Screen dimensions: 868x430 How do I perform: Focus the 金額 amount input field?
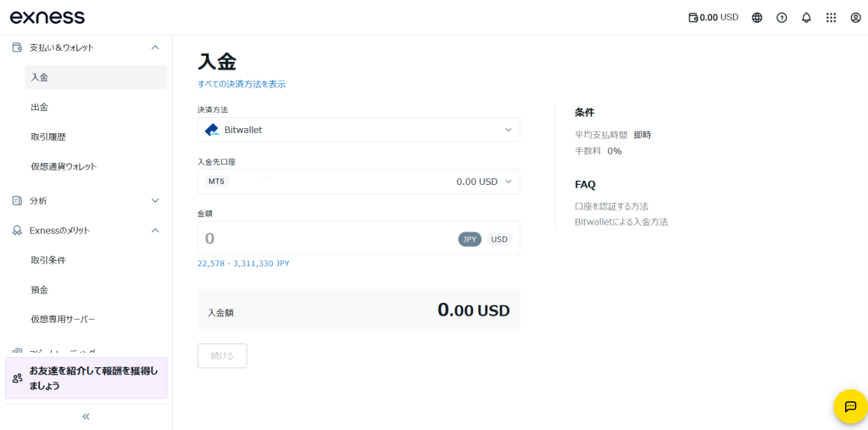coord(359,238)
